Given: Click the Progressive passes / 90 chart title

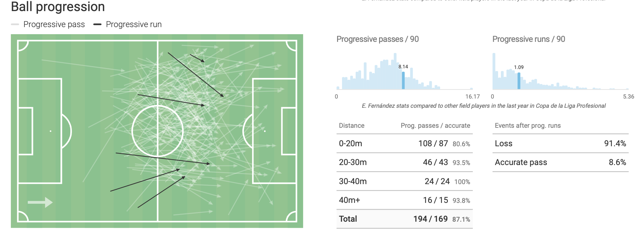Looking at the screenshot, I should coord(378,39).
